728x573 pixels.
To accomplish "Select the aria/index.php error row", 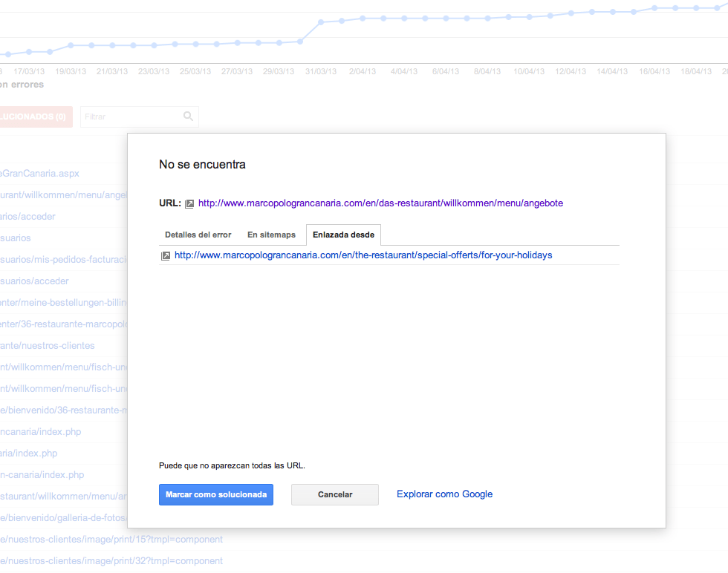I will point(29,454).
